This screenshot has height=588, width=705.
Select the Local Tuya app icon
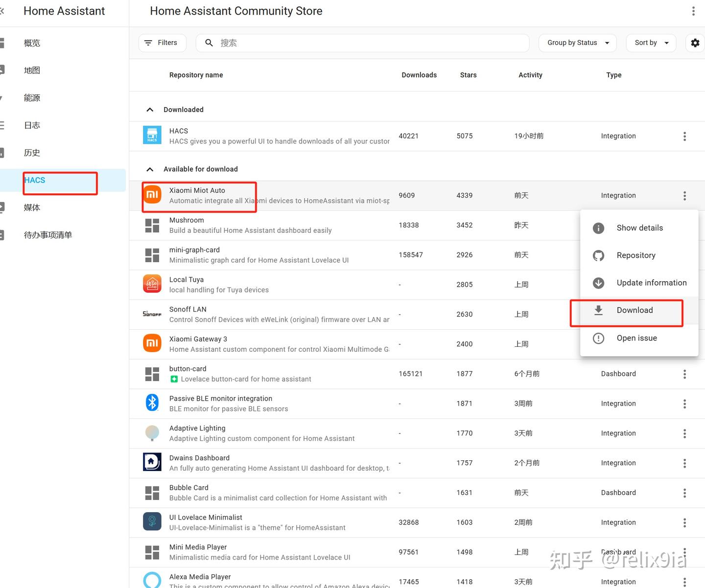pos(152,283)
